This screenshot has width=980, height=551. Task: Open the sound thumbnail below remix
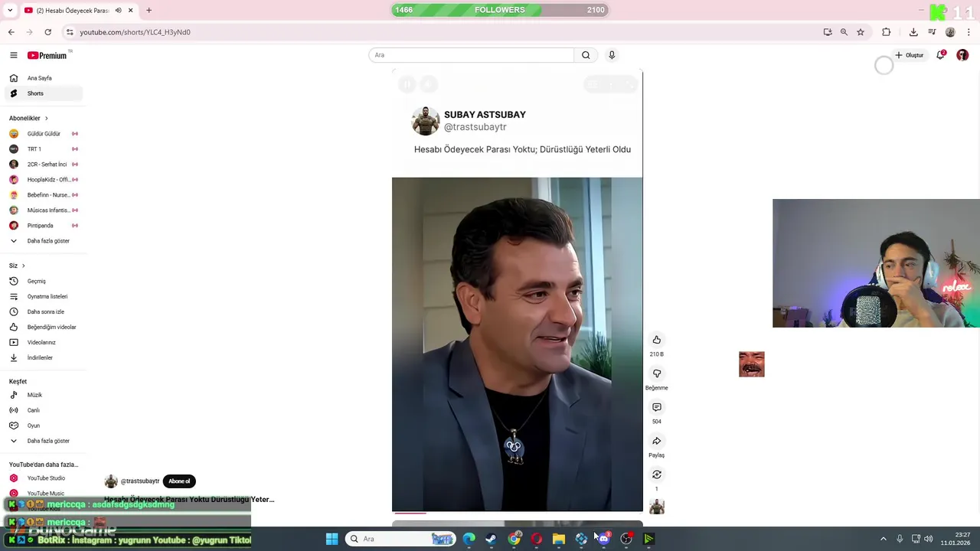[x=656, y=507]
